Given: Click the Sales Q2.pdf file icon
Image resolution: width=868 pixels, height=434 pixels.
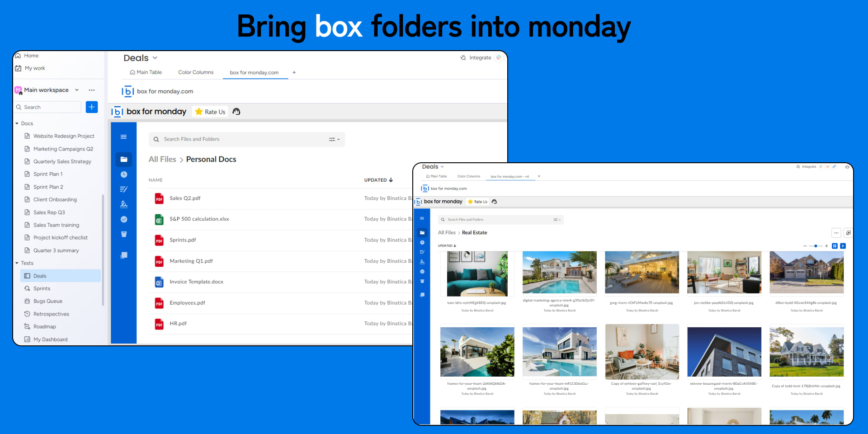Looking at the screenshot, I should 159,198.
